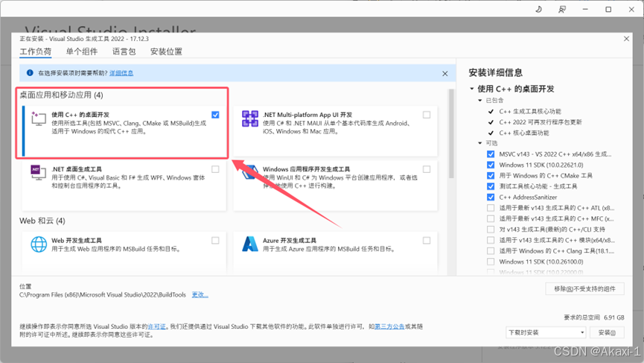Check C++ MFC for v143 build tools

click(x=491, y=218)
